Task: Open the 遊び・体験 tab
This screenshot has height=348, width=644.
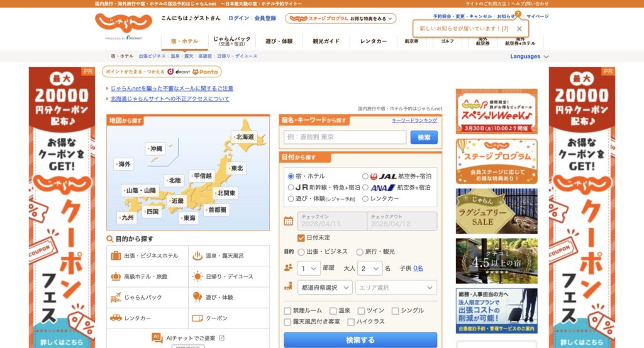Action: tap(279, 41)
